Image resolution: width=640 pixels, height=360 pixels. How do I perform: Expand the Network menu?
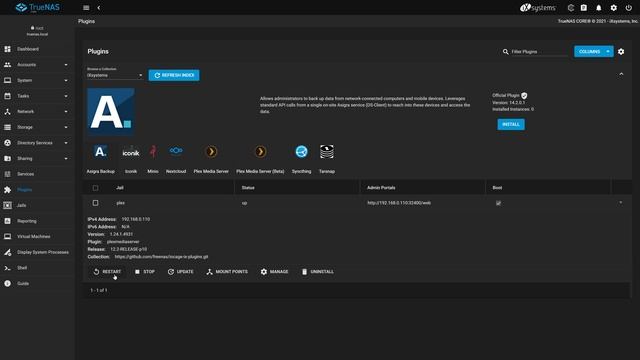(x=38, y=111)
